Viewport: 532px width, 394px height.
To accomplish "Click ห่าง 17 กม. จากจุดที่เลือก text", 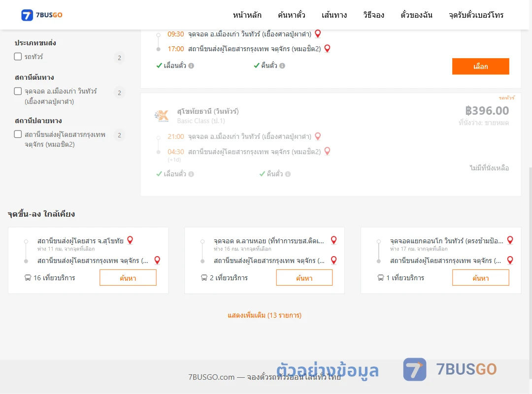I will (x=419, y=249).
